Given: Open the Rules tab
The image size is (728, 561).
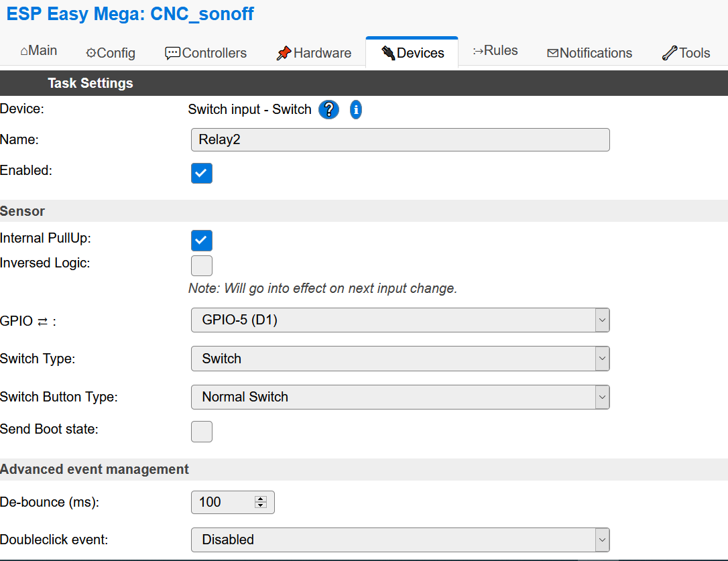Looking at the screenshot, I should (x=495, y=51).
